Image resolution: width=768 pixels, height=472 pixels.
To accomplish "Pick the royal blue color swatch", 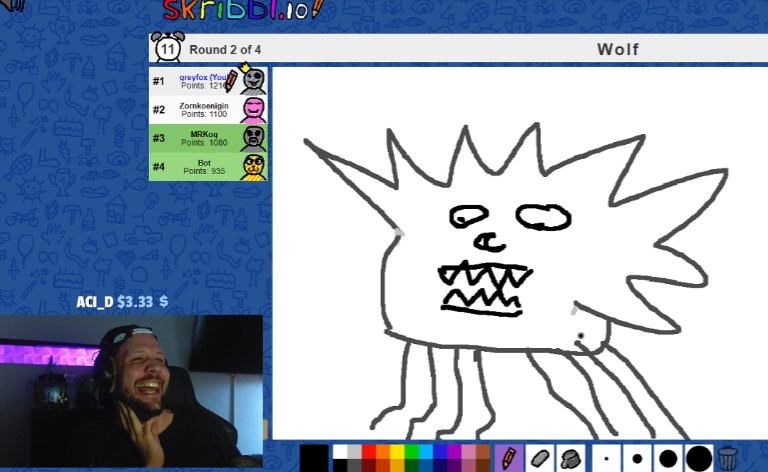I will pos(440,451).
